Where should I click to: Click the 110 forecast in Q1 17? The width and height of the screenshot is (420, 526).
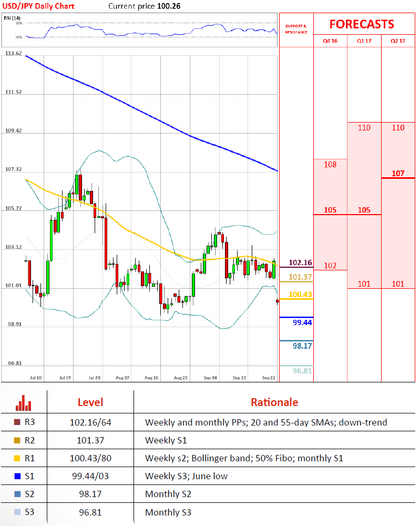(364, 128)
